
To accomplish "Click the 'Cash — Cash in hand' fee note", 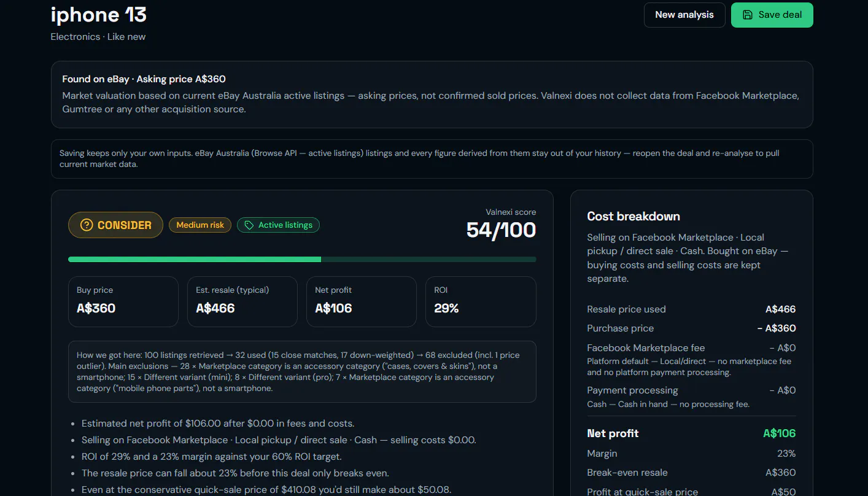I will (x=668, y=405).
